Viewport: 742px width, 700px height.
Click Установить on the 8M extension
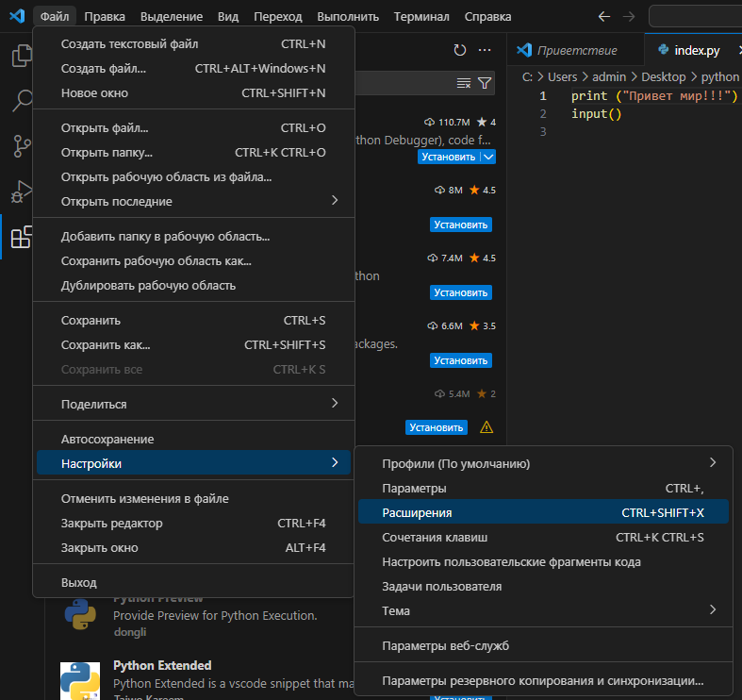pos(461,225)
